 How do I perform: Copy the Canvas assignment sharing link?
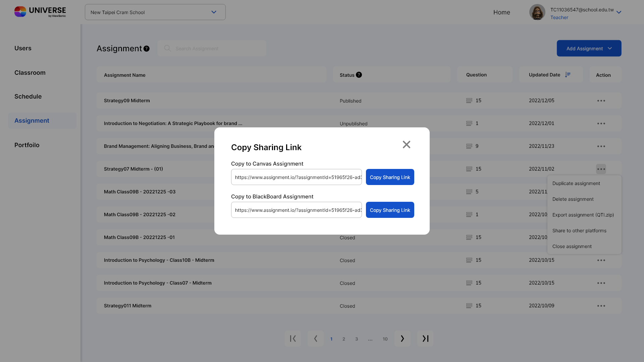(x=390, y=177)
